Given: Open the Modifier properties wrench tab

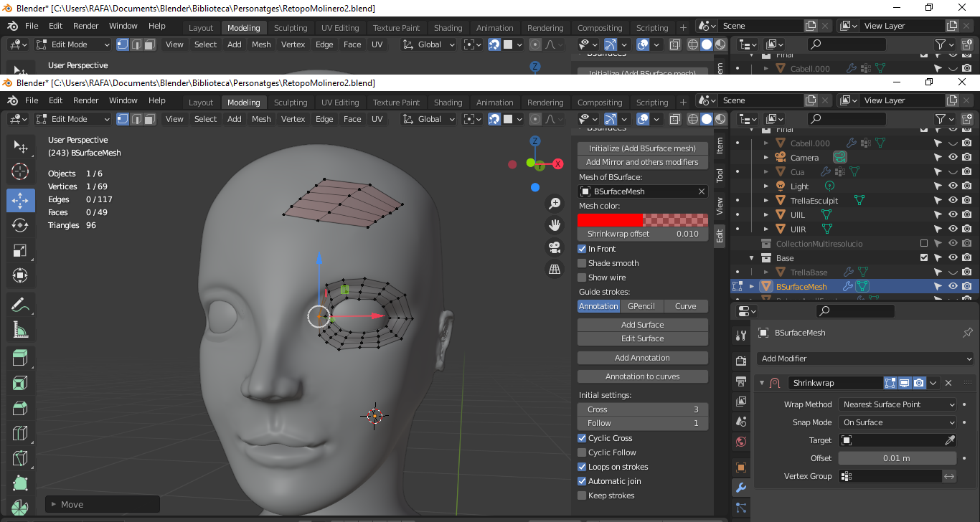Looking at the screenshot, I should (741, 488).
